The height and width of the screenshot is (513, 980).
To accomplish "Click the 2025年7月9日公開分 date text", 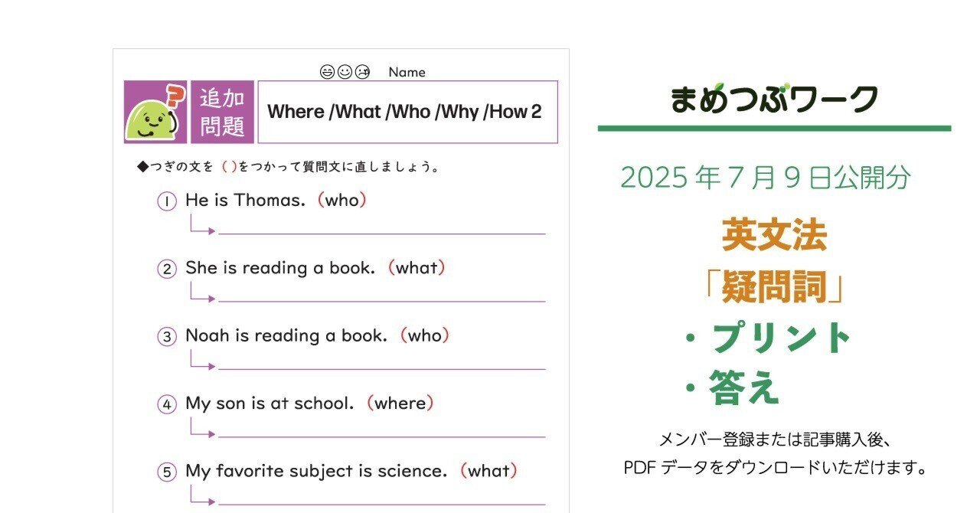I will tap(766, 178).
